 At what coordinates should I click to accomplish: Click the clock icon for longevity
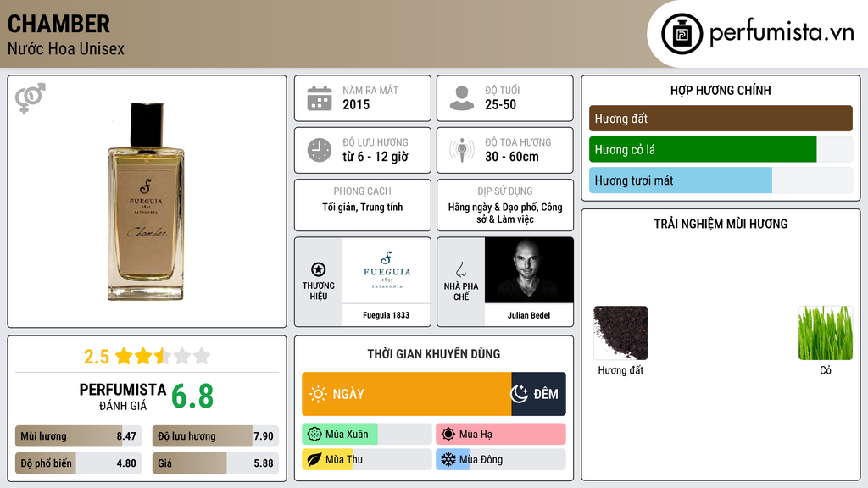(x=320, y=150)
